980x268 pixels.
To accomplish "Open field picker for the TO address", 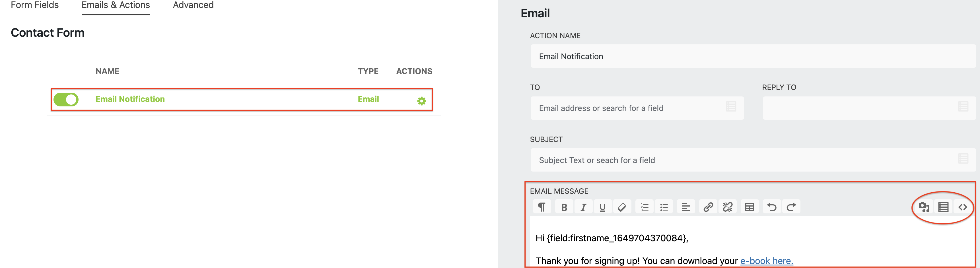I will (731, 106).
